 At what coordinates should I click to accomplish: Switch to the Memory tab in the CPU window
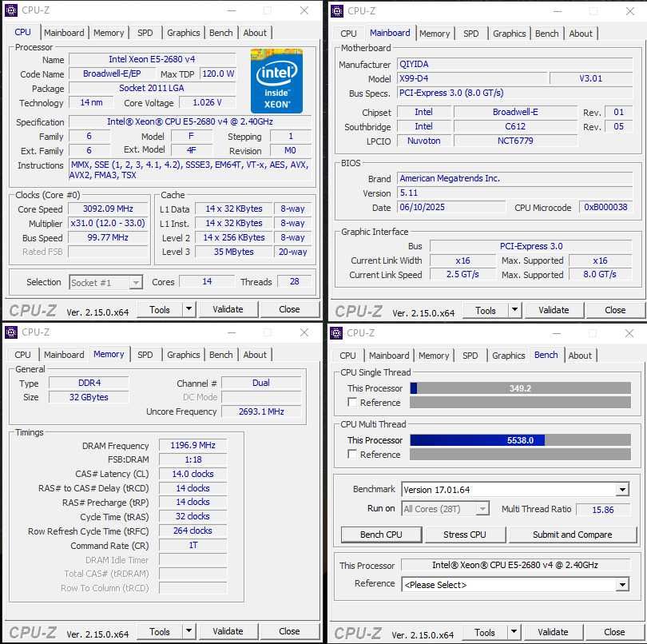click(109, 33)
